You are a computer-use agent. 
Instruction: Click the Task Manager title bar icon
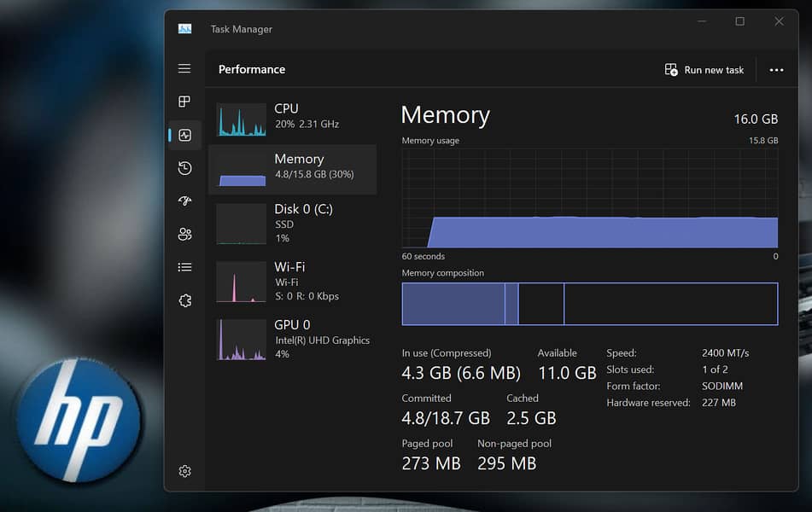coord(184,29)
